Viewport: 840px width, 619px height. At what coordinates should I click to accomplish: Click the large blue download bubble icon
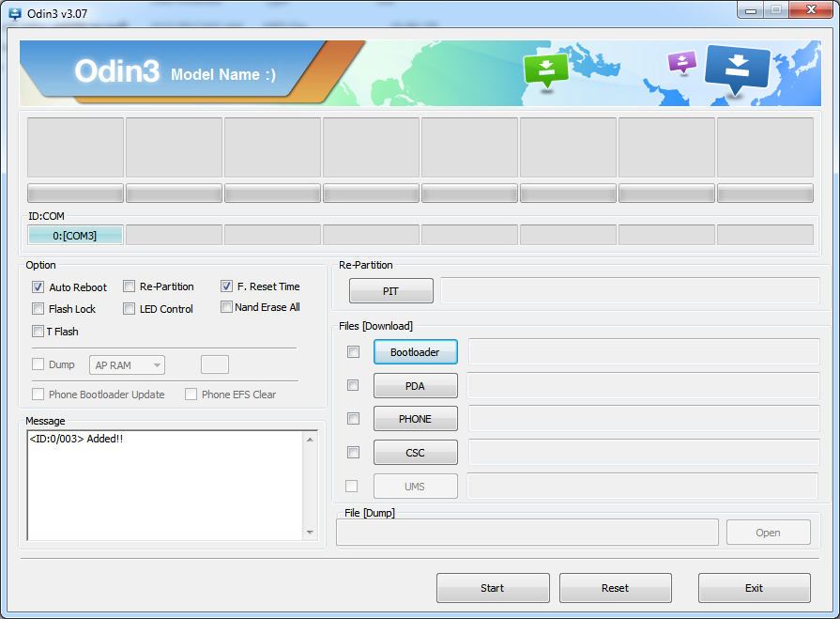(738, 70)
